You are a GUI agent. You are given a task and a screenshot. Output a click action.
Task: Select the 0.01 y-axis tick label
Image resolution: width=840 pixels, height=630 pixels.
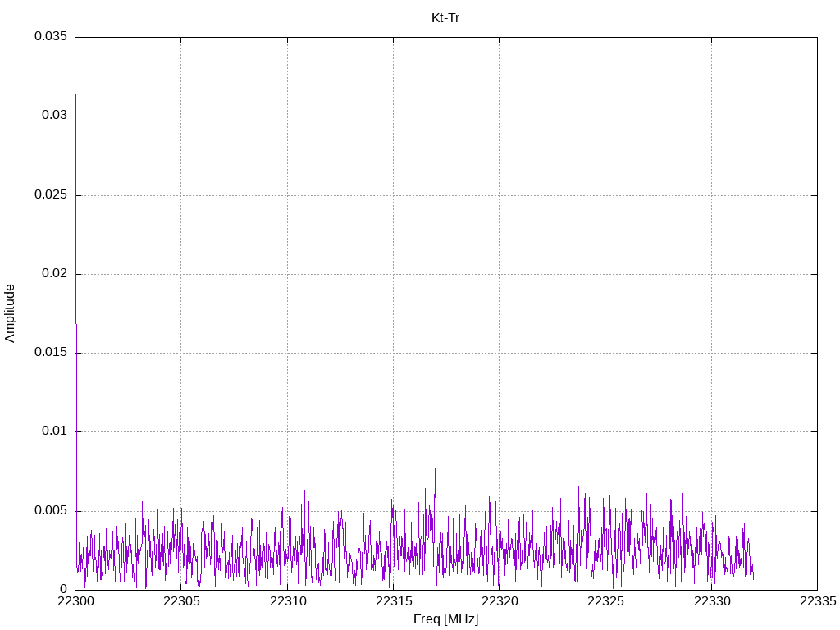click(x=53, y=431)
